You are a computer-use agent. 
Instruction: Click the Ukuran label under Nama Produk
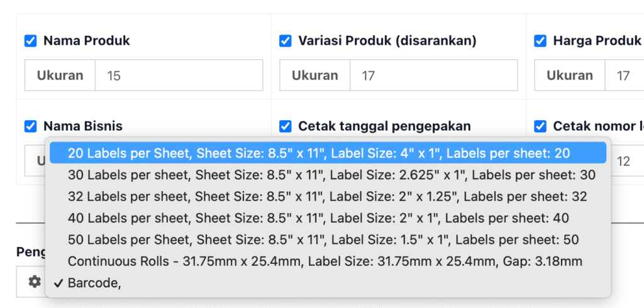pyautogui.click(x=60, y=75)
